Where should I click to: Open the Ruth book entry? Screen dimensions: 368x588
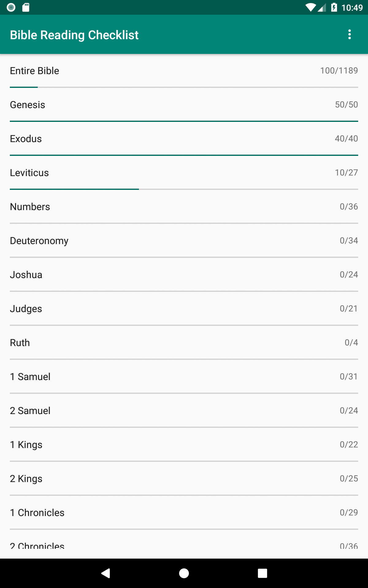tap(184, 343)
